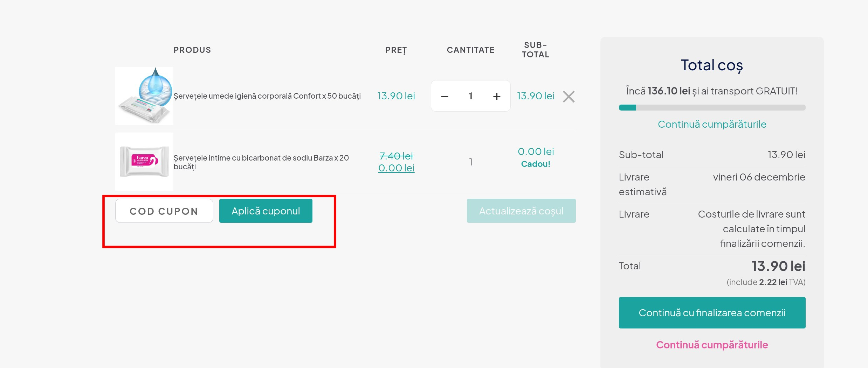This screenshot has height=368, width=868.
Task: Focus the Cod cupon input field
Action: click(x=164, y=211)
